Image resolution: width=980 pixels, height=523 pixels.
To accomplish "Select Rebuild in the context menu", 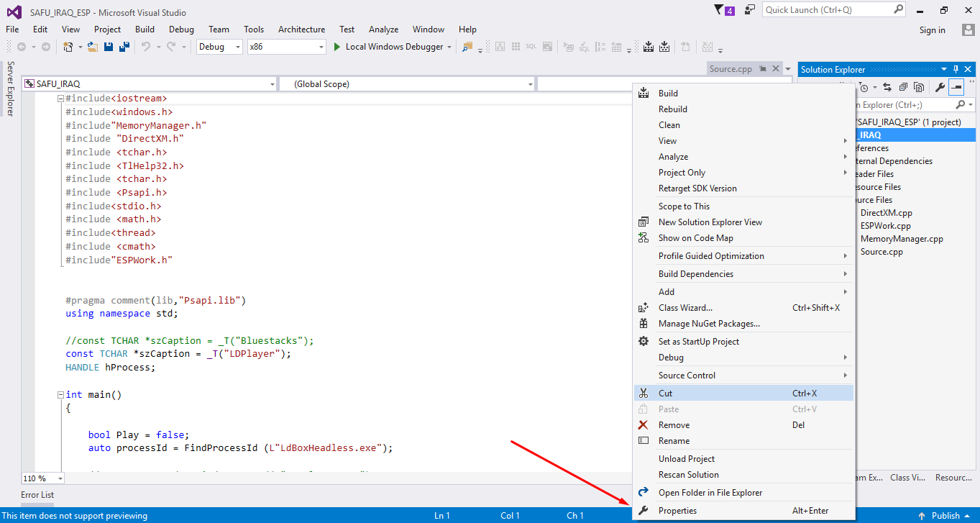I will point(743,109).
